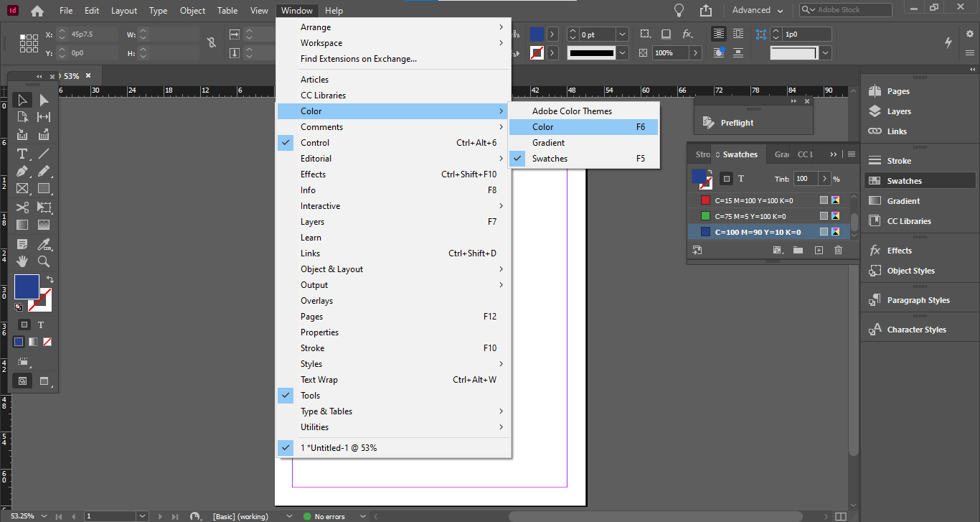Select the Direct Selection tool

point(44,100)
